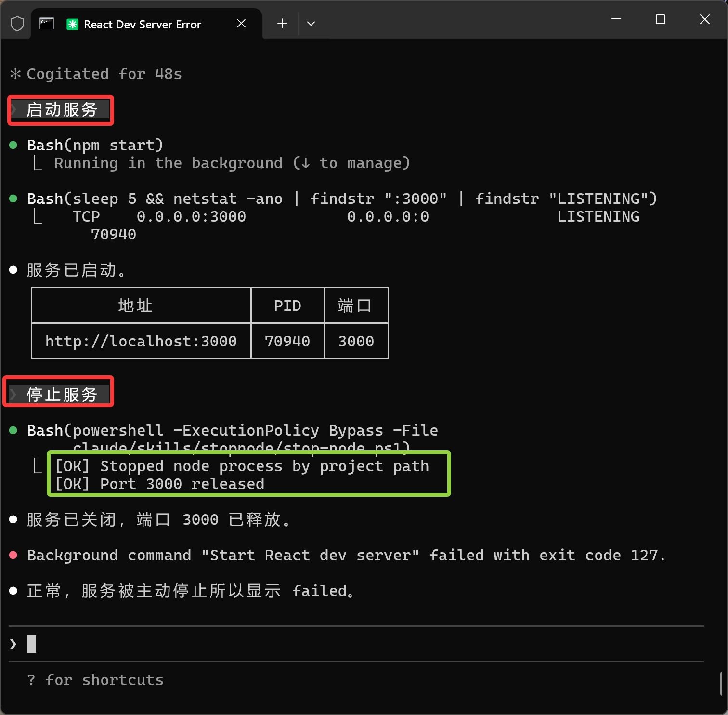Image resolution: width=728 pixels, height=715 pixels.
Task: Maximize the terminal window
Action: tap(661, 19)
